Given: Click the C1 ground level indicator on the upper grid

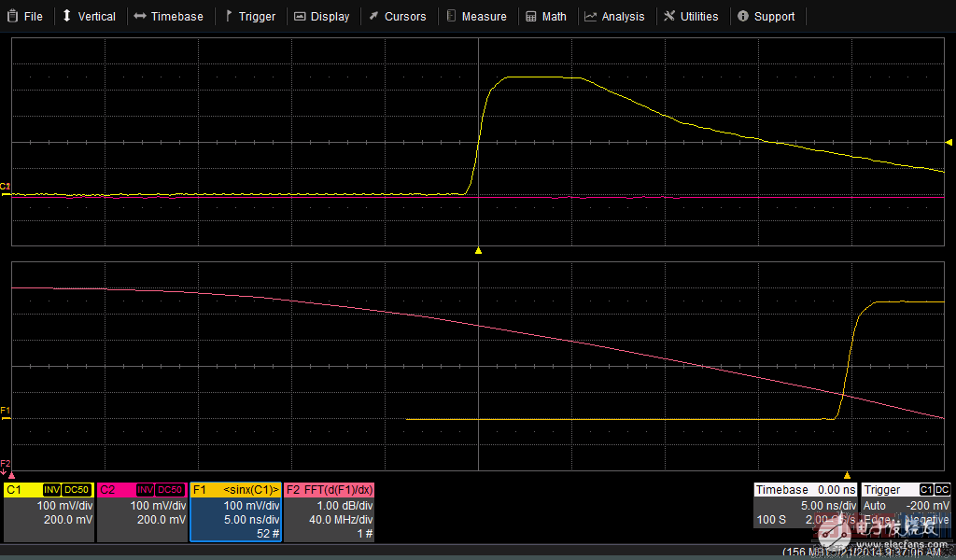Looking at the screenshot, I should (x=6, y=189).
